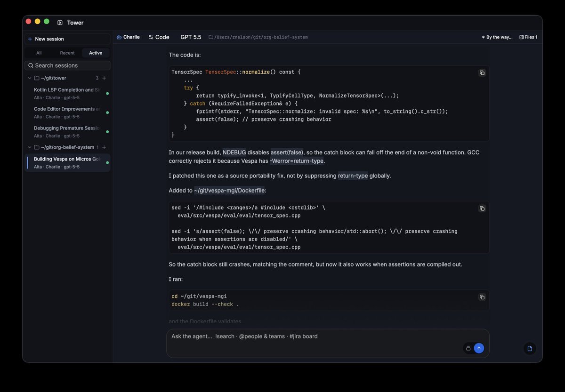Click the session count 3 next to ~/git/tower
The height and width of the screenshot is (392, 565).
pos(97,78)
